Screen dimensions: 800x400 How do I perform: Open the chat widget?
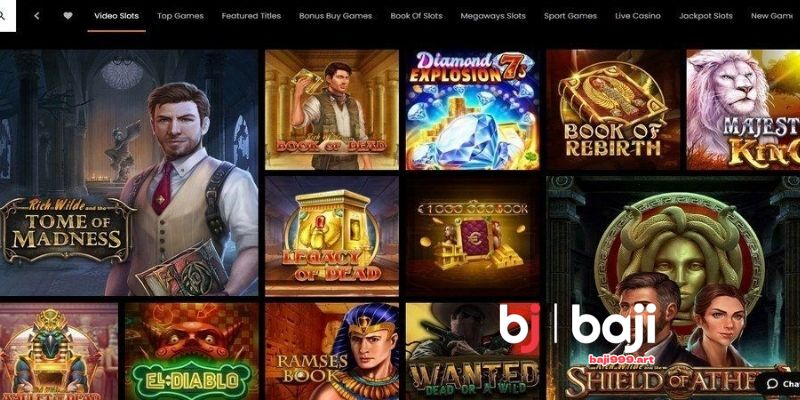click(779, 384)
